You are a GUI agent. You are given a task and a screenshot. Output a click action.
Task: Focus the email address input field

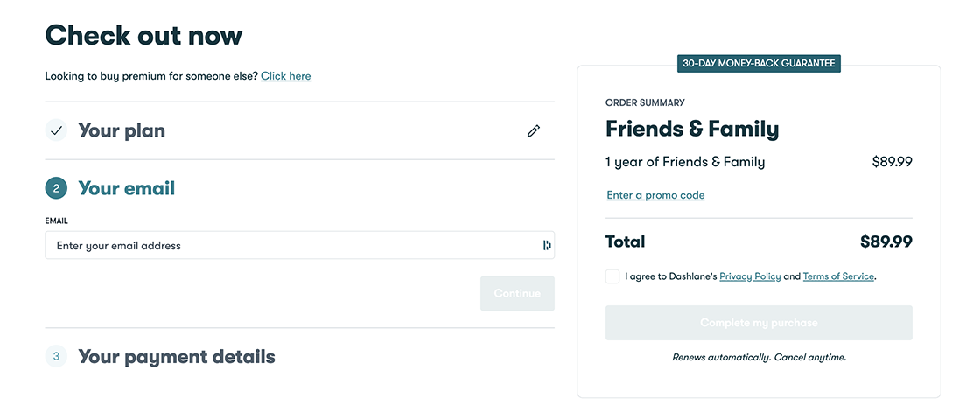coord(289,246)
